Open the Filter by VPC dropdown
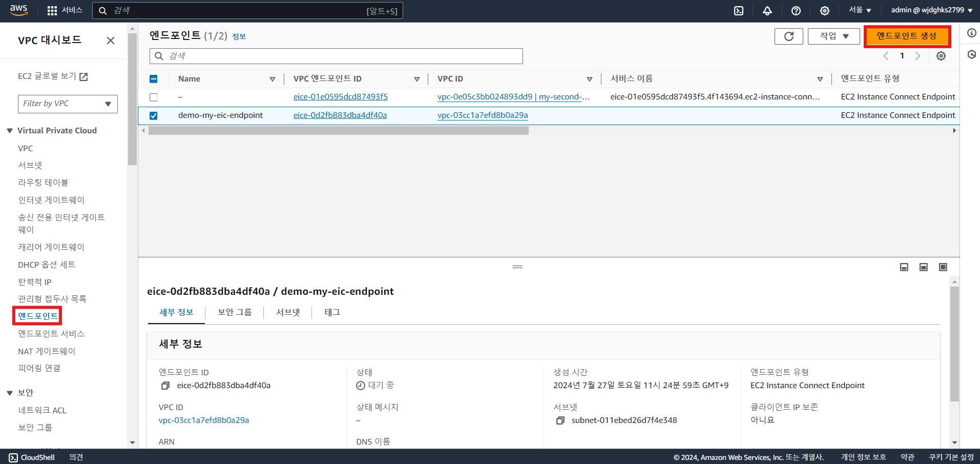The width and height of the screenshot is (980, 464). (68, 104)
